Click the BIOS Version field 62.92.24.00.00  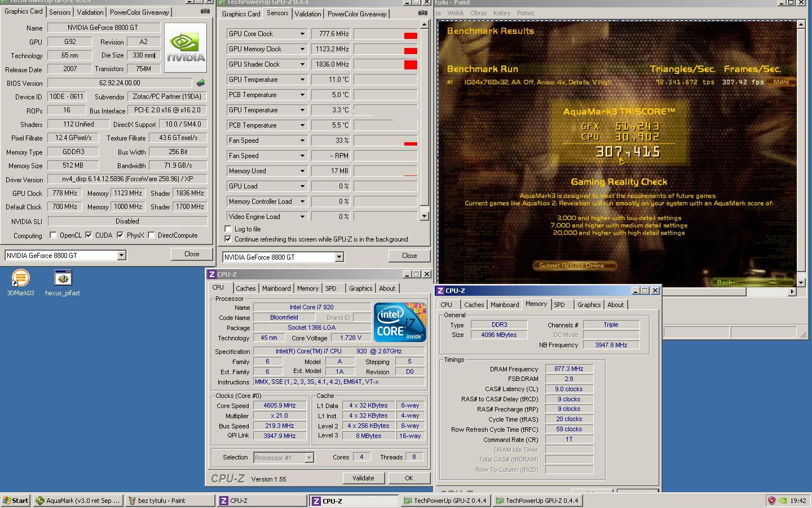(120, 83)
